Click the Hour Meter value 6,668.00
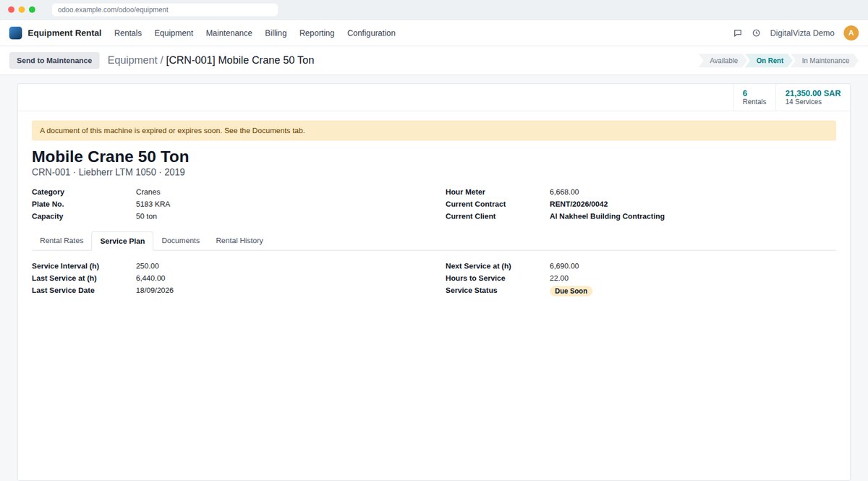 (x=564, y=192)
